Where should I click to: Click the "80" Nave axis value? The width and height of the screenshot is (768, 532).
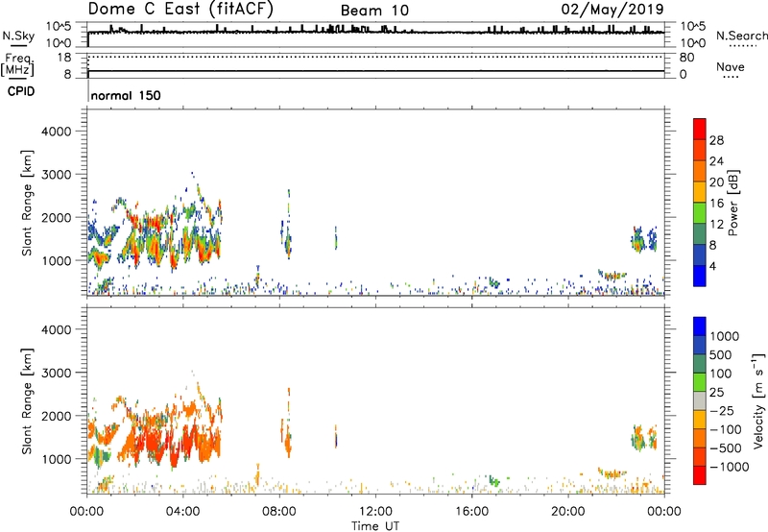coord(687,58)
